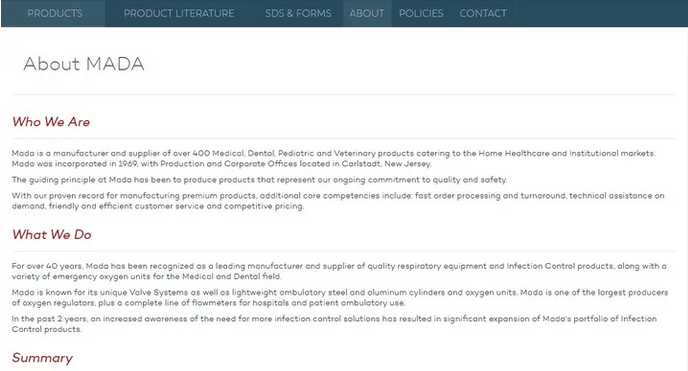Click paragraph starting 'For over 40 years'
The height and width of the screenshot is (371, 688).
pos(339,271)
